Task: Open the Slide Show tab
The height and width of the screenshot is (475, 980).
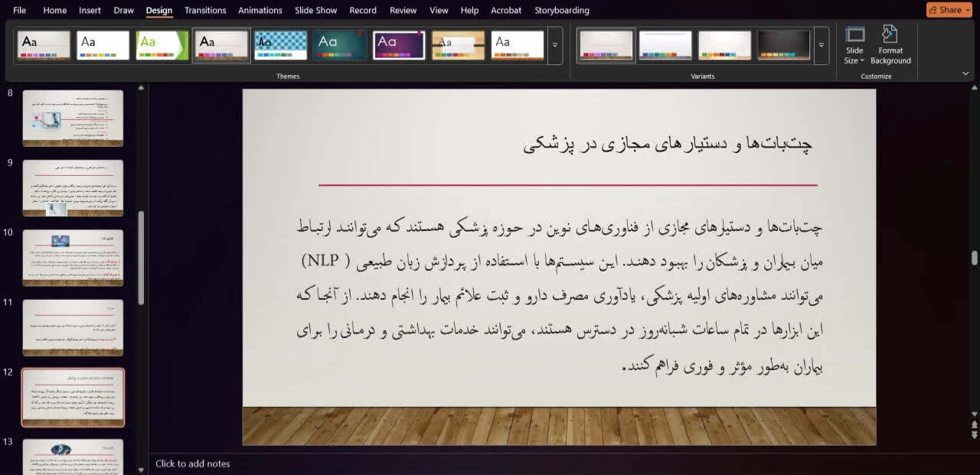Action: pyautogui.click(x=315, y=10)
